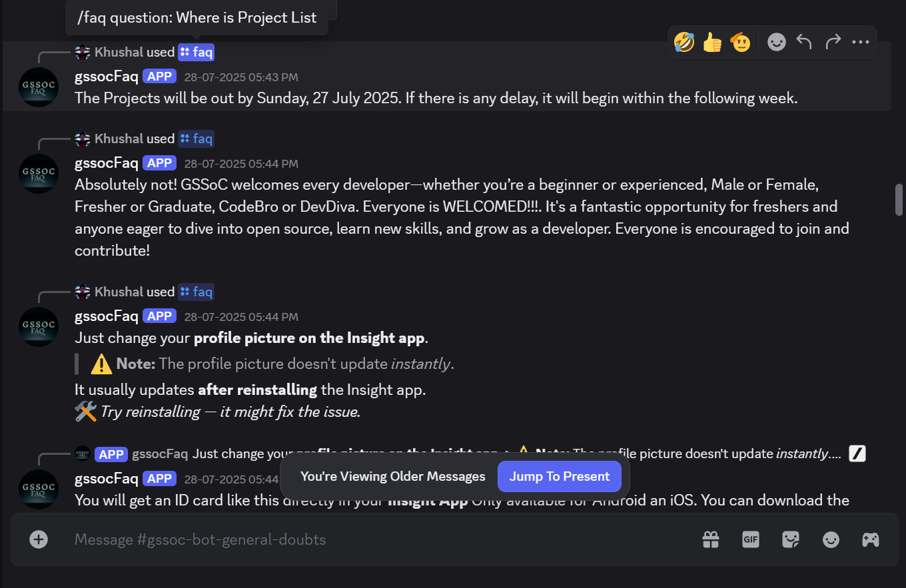Image resolution: width=906 pixels, height=588 pixels.
Task: Click the chat scrollbar thumb
Action: pyautogui.click(x=899, y=200)
